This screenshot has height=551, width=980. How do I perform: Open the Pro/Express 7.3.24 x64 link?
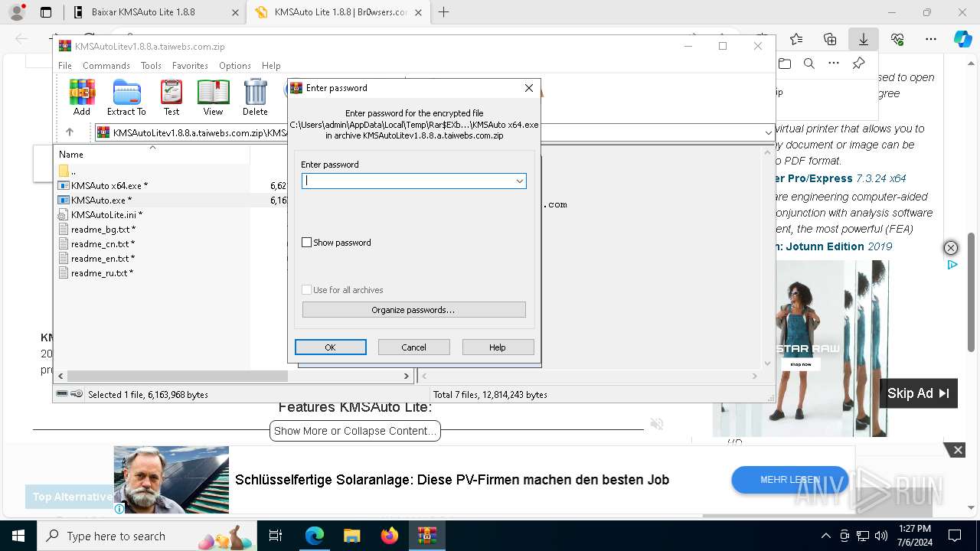pos(841,178)
